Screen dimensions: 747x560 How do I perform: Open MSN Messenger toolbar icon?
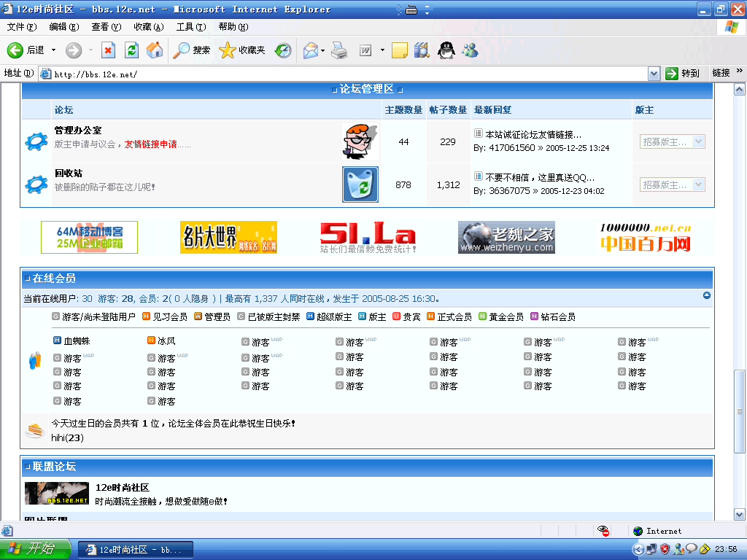coord(470,50)
